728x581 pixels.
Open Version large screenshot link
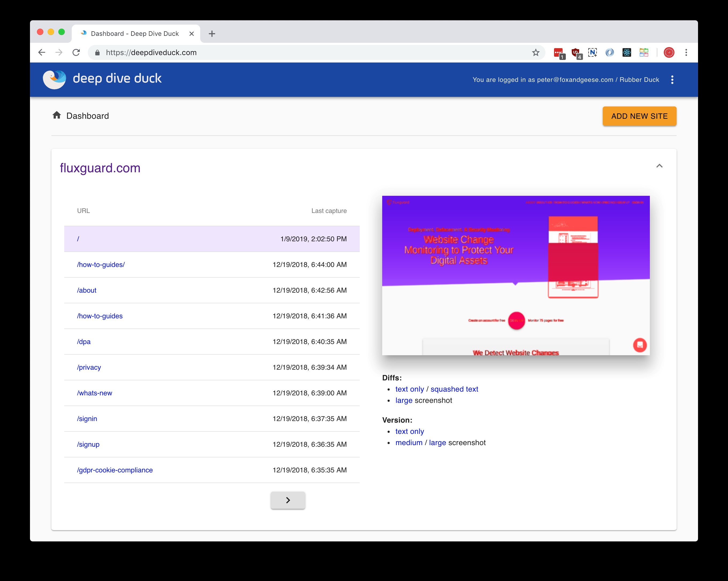pyautogui.click(x=437, y=443)
